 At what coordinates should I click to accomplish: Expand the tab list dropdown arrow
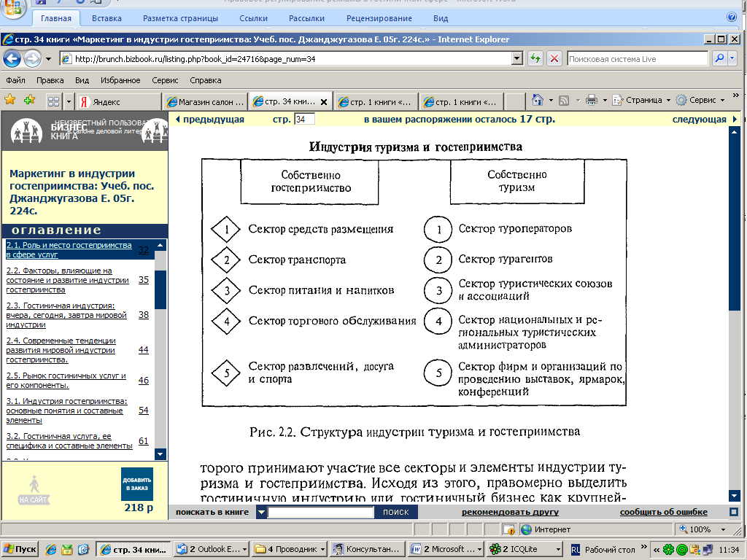(x=69, y=101)
